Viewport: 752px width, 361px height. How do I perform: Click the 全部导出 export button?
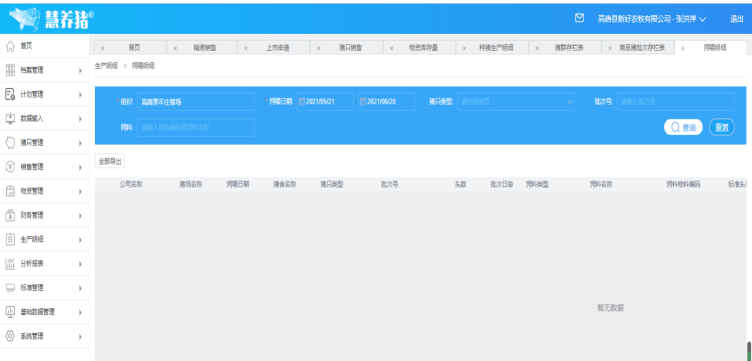coord(110,162)
